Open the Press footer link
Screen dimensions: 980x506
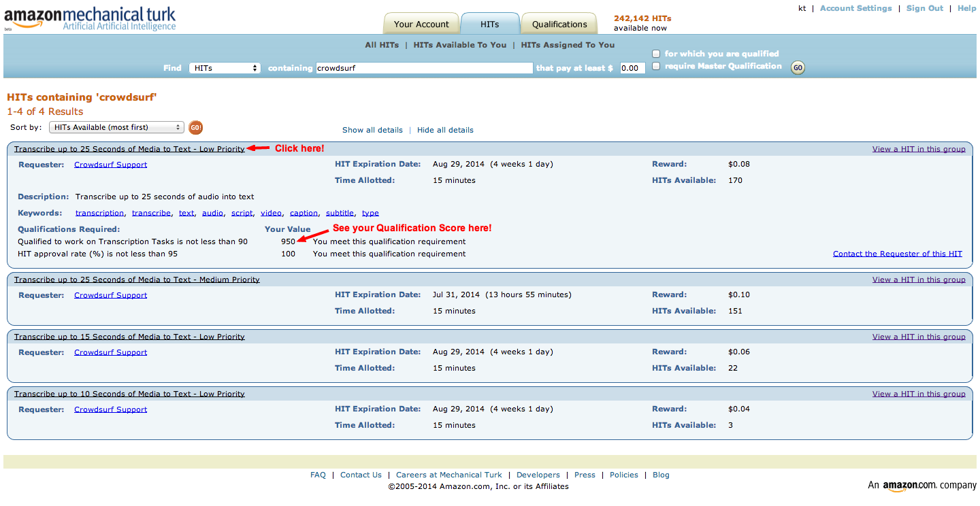pos(585,475)
